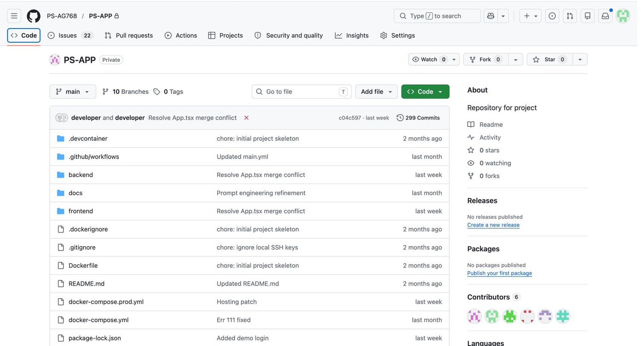Open docker-compose.prod.yml file
The height and width of the screenshot is (346, 644).
106,302
